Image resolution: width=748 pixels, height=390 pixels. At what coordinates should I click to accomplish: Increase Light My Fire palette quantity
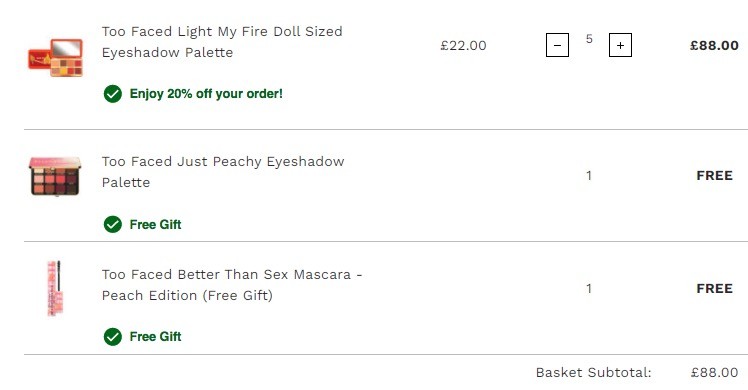coord(620,45)
